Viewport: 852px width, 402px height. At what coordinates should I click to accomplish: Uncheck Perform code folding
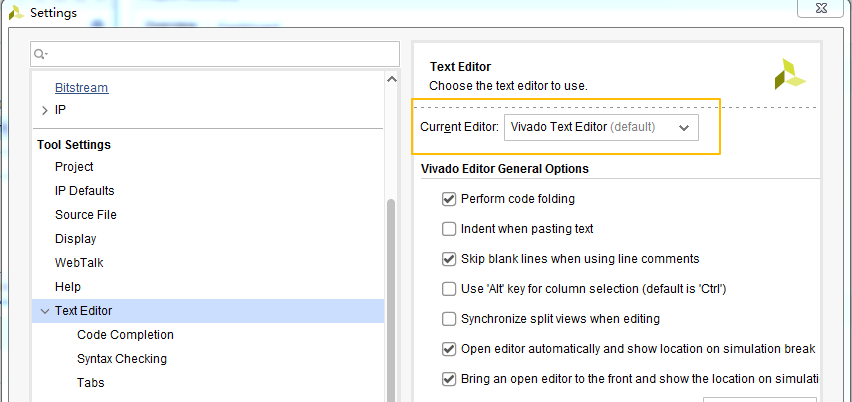coord(449,199)
